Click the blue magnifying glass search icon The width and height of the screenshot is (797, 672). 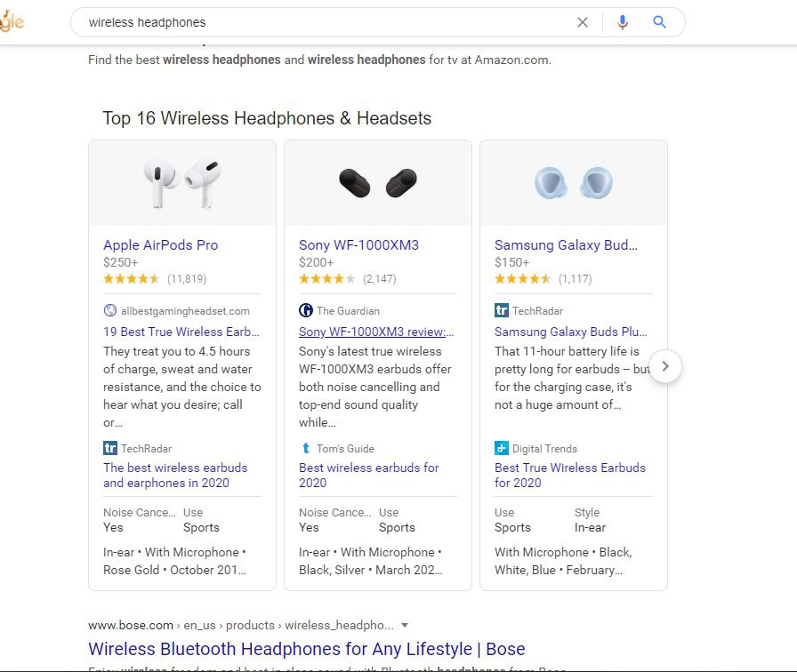coord(659,22)
